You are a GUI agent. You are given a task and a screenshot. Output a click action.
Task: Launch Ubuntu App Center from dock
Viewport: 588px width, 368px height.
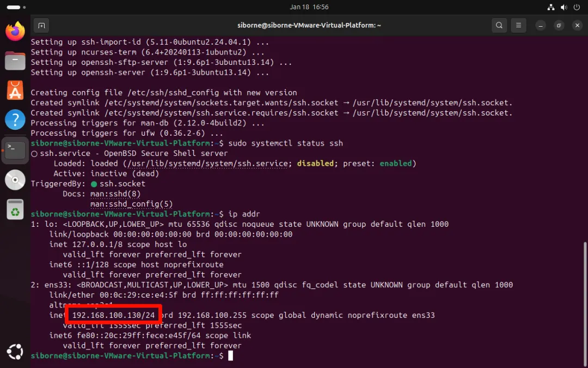tap(15, 91)
